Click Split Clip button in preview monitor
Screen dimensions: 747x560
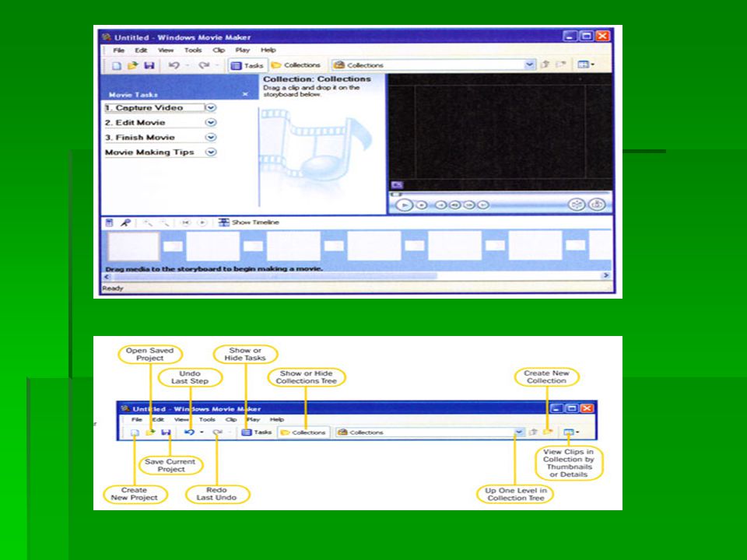[577, 205]
